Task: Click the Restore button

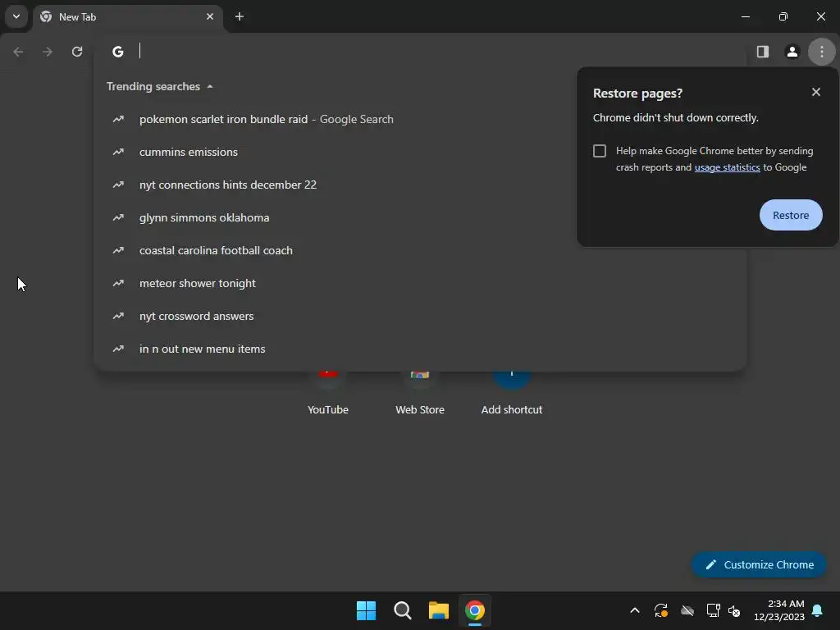Action: click(x=791, y=215)
